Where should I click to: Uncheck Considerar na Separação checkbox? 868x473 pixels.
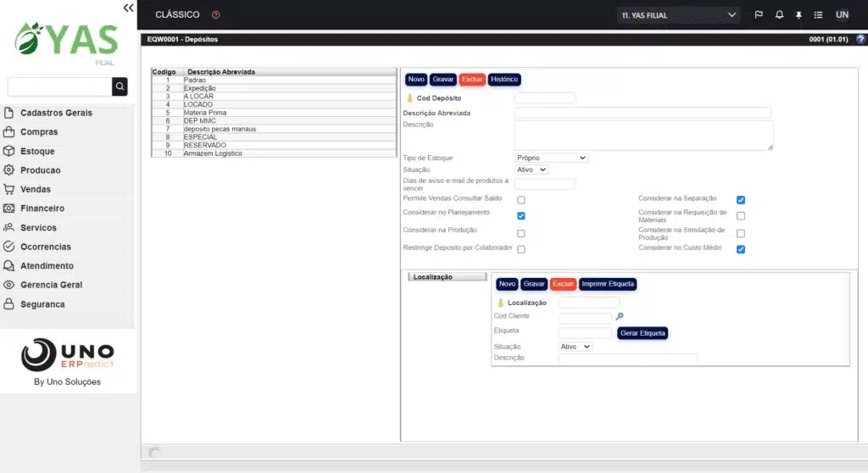click(x=741, y=200)
